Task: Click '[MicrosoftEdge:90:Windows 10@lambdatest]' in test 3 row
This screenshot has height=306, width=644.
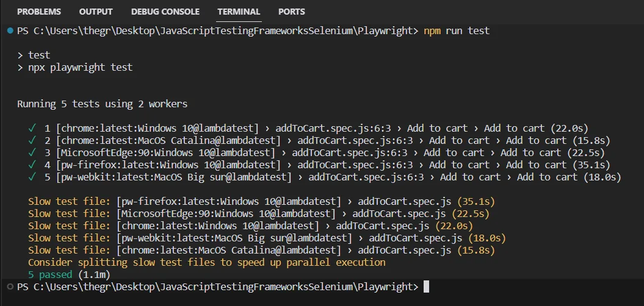Action: point(165,153)
